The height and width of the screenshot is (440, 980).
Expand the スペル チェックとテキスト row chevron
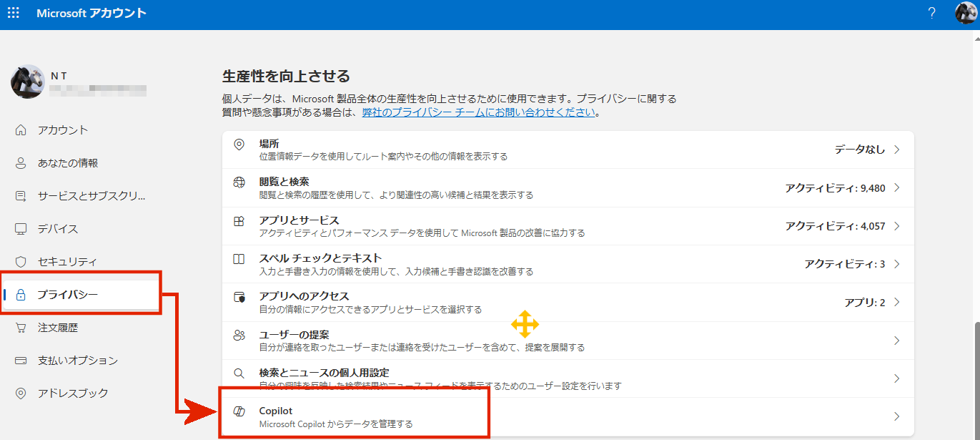point(896,264)
